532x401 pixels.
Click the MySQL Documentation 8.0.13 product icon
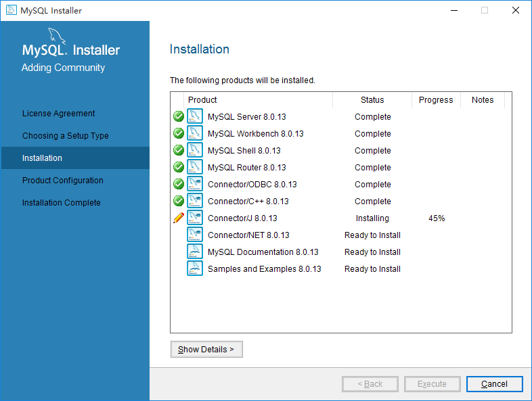[195, 252]
